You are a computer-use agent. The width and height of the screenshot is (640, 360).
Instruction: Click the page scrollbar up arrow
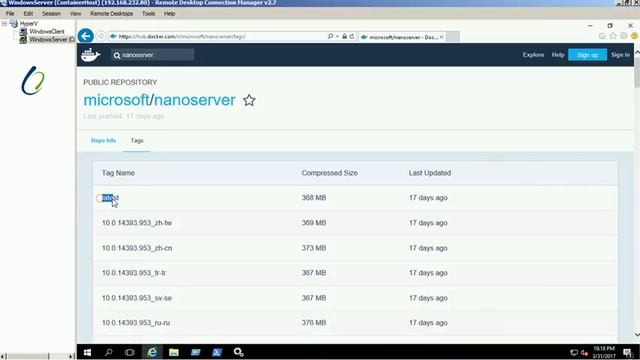637,53
